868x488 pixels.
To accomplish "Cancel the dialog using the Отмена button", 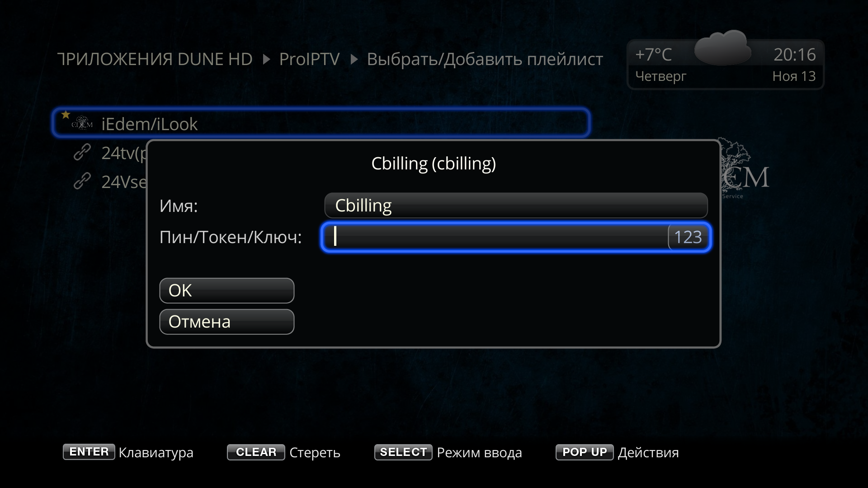I will coord(227,322).
